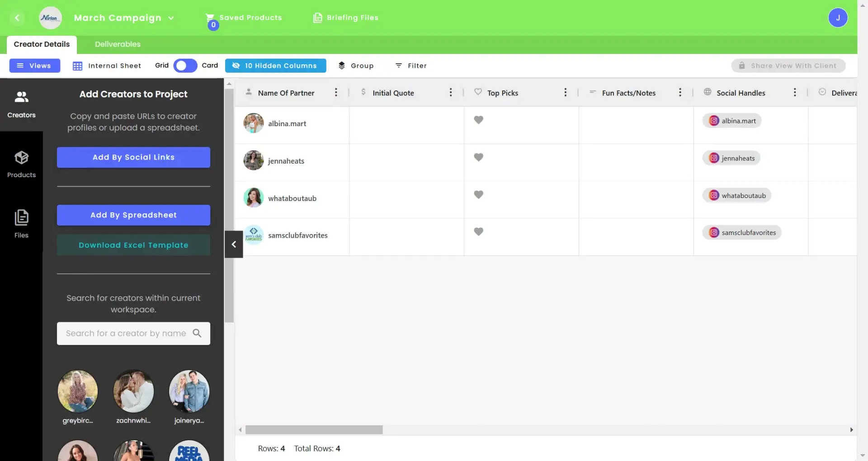Toggle the heart for jennaheats in Top Picks

[x=479, y=157]
